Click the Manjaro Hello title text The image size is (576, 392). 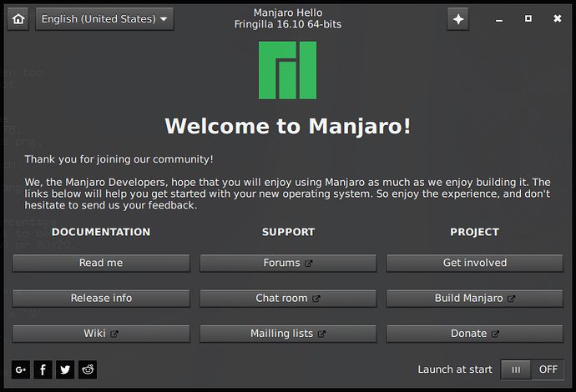(x=288, y=13)
